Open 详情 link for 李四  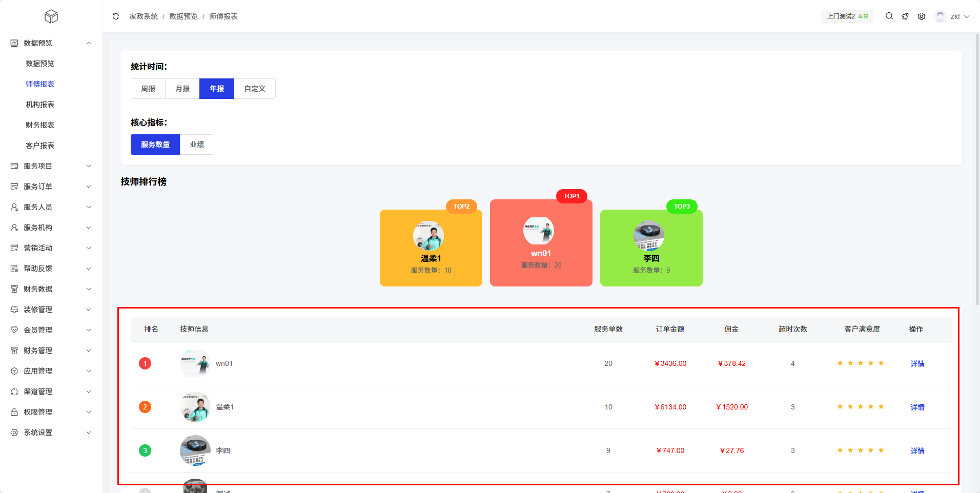(x=917, y=451)
